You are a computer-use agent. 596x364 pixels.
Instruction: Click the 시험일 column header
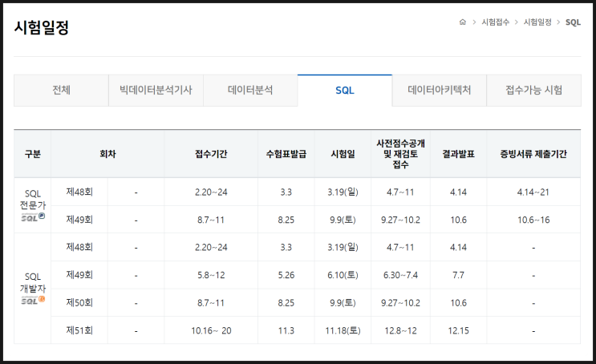343,154
